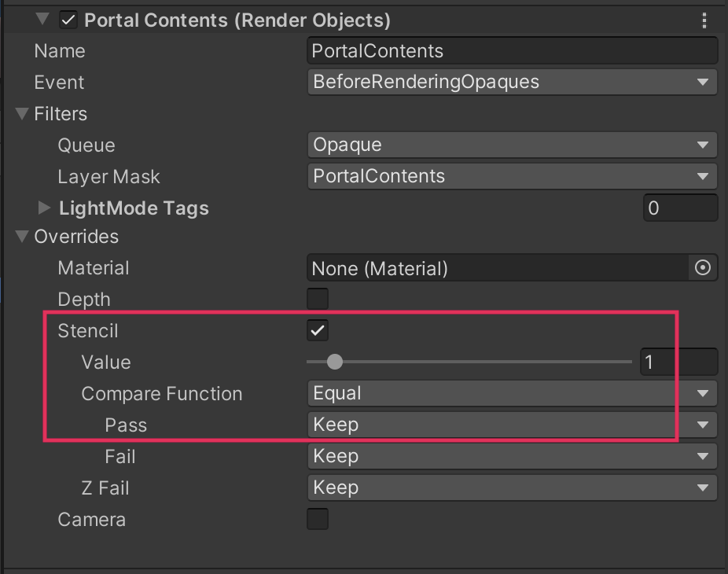Image resolution: width=728 pixels, height=574 pixels.
Task: Open the Event dropdown
Action: tap(512, 83)
